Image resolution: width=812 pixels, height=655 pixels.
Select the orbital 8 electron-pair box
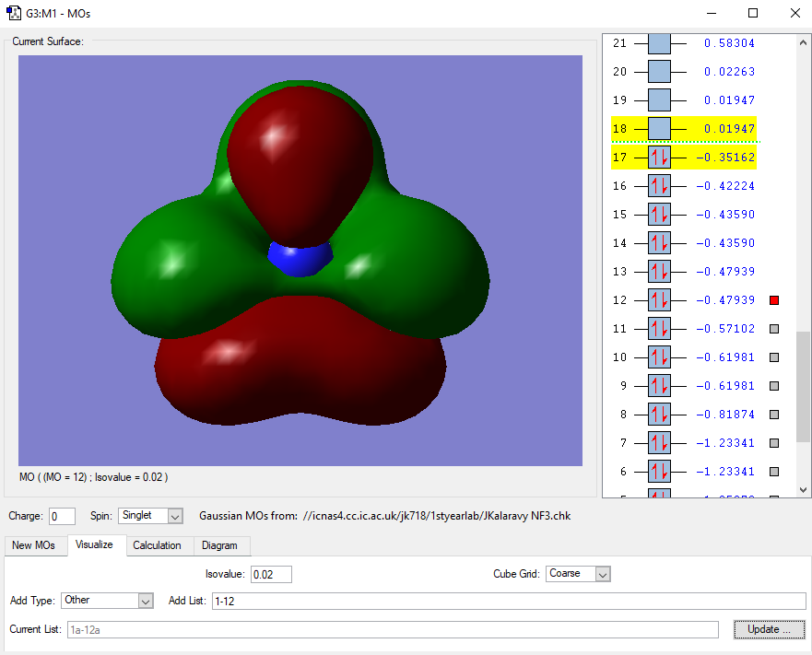click(x=659, y=415)
